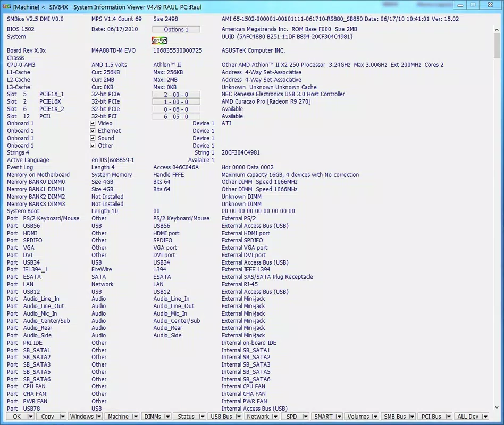504x425 pixels.
Task: Click the Internal on-board IDE text
Action: point(249,343)
